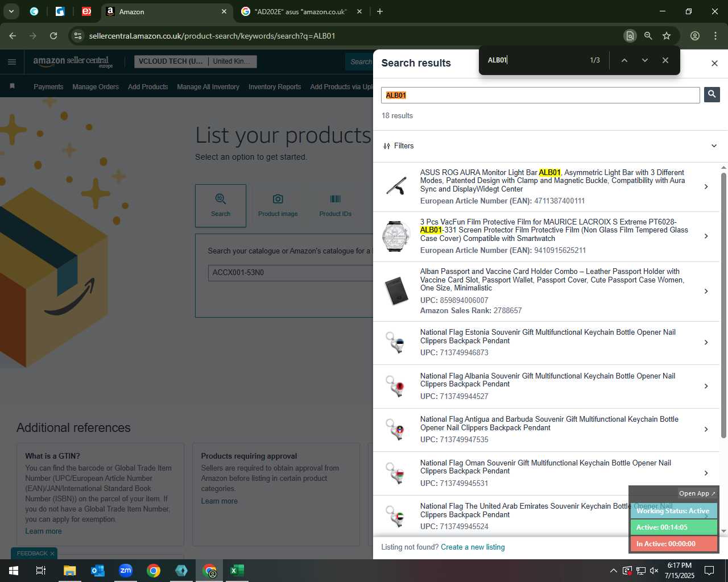Click the ALB01 search input field

(540, 95)
